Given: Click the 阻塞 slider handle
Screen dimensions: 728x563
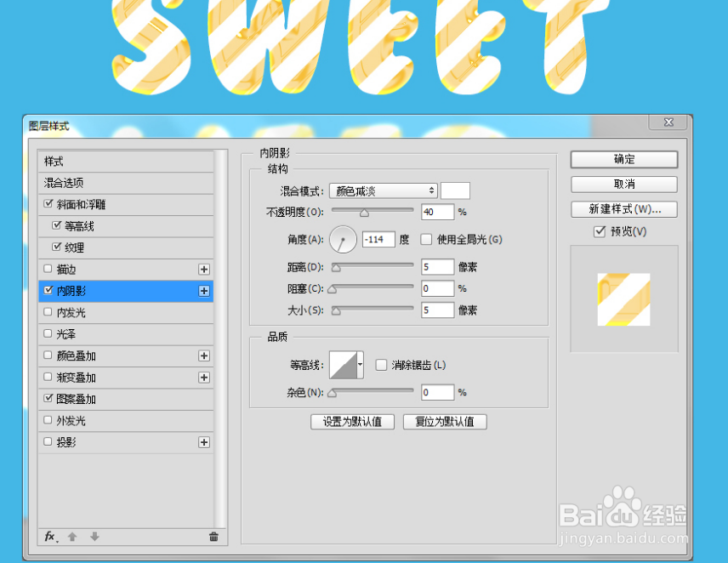Looking at the screenshot, I should 332,290.
